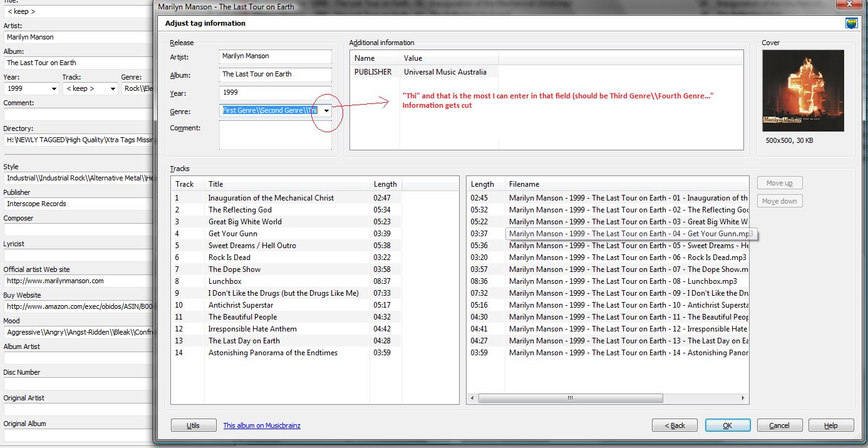The image size is (868, 448).
Task: Click the Track column header in Tracks list
Action: [x=187, y=184]
